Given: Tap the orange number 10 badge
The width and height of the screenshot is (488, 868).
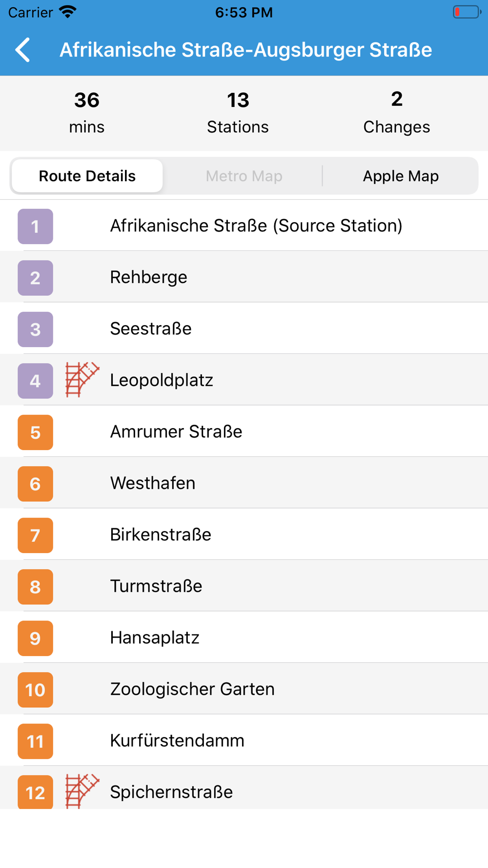Looking at the screenshot, I should pos(35,690).
